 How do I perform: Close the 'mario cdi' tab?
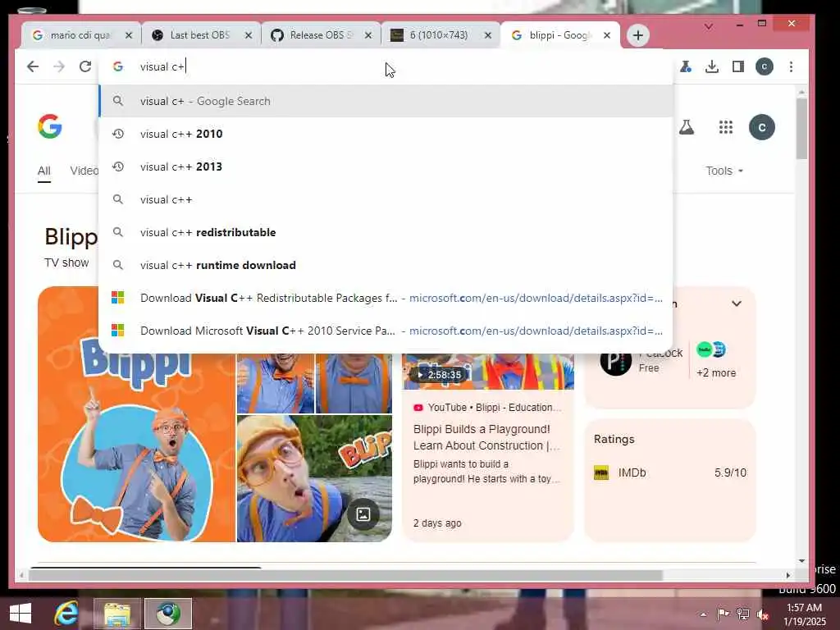click(x=129, y=35)
